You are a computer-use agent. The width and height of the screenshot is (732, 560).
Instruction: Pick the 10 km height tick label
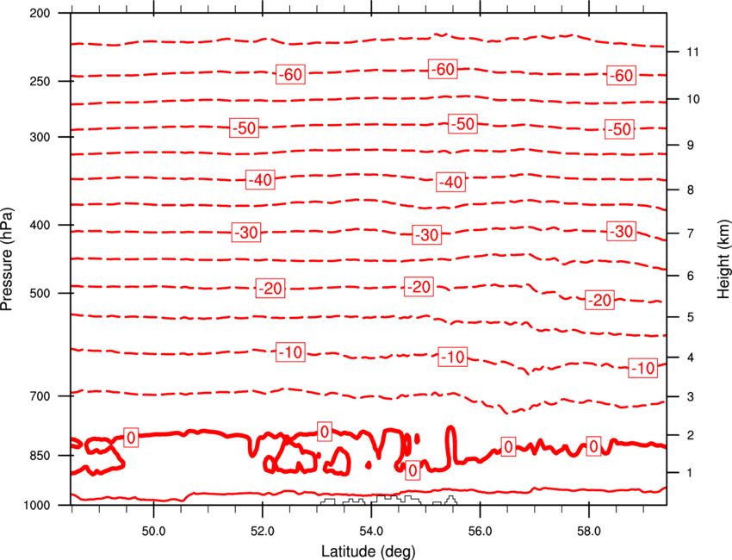[x=692, y=99]
